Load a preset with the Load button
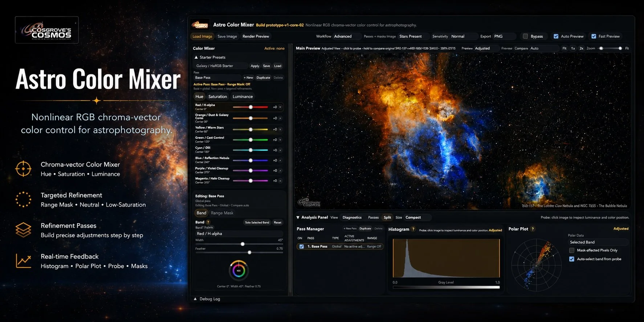Image resolution: width=644 pixels, height=322 pixels. (278, 66)
